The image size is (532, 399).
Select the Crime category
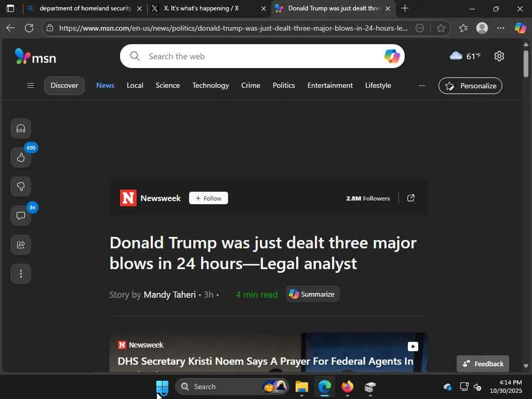[x=251, y=86]
